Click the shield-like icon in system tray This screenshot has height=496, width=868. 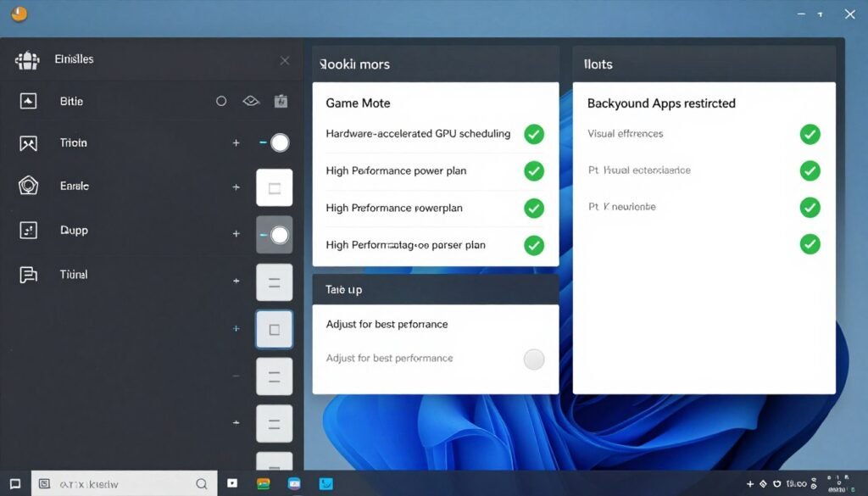point(776,484)
